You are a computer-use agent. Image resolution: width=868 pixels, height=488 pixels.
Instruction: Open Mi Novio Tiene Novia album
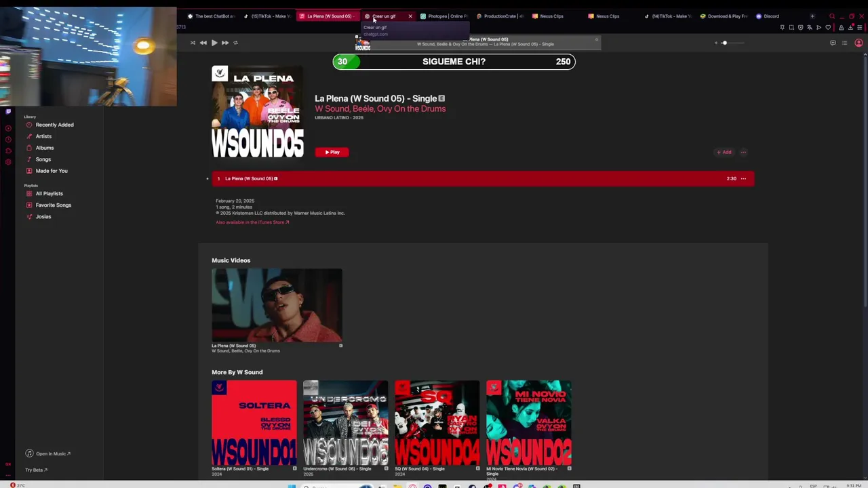coord(529,423)
